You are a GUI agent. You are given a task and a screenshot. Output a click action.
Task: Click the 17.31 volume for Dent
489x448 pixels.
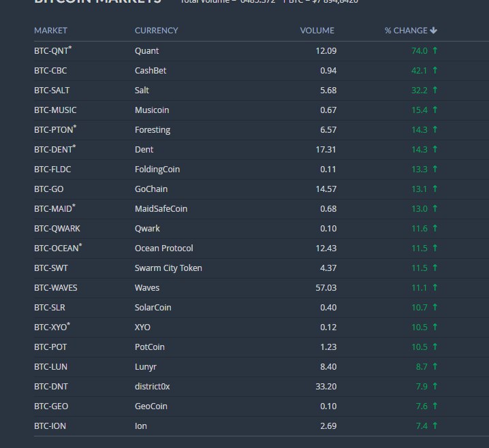point(326,150)
